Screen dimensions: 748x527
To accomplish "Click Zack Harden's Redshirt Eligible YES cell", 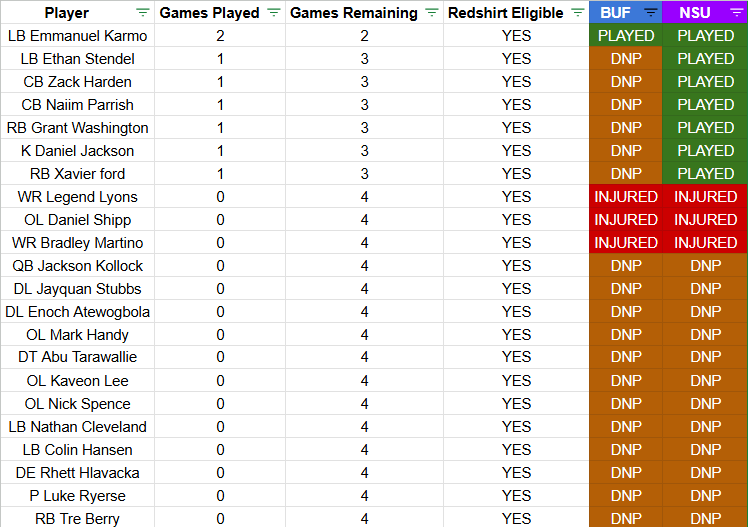I will (516, 82).
